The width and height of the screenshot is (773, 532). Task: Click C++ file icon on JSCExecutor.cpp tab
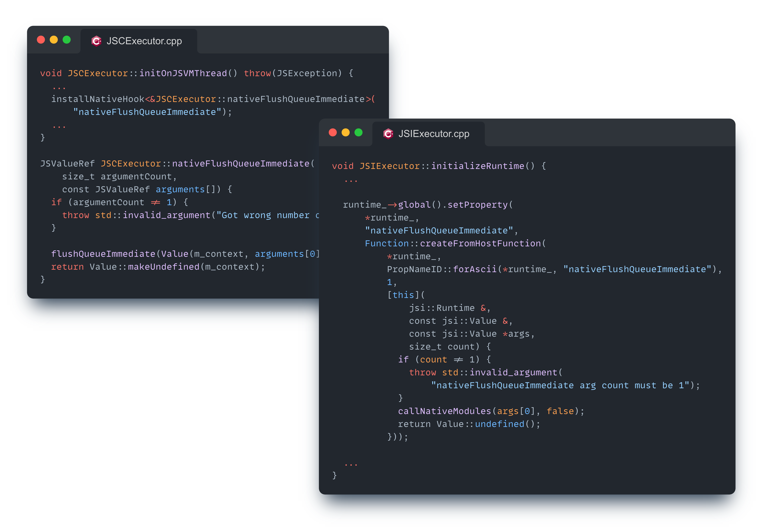click(x=96, y=41)
